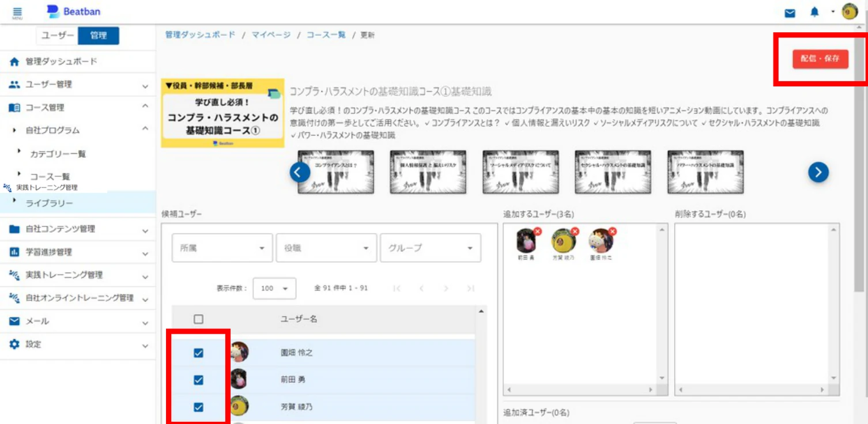This screenshot has height=424, width=868.
Task: Go to マイページ breadcrumb link
Action: click(271, 35)
